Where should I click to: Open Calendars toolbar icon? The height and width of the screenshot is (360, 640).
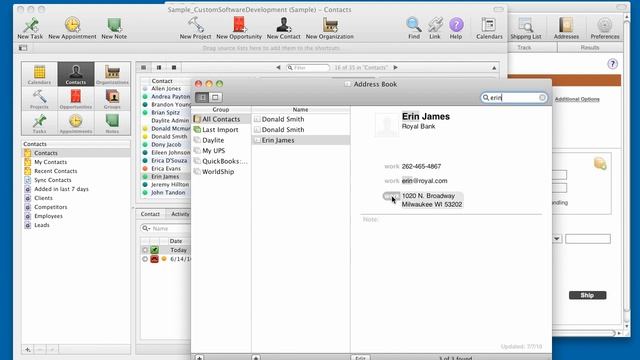489,25
